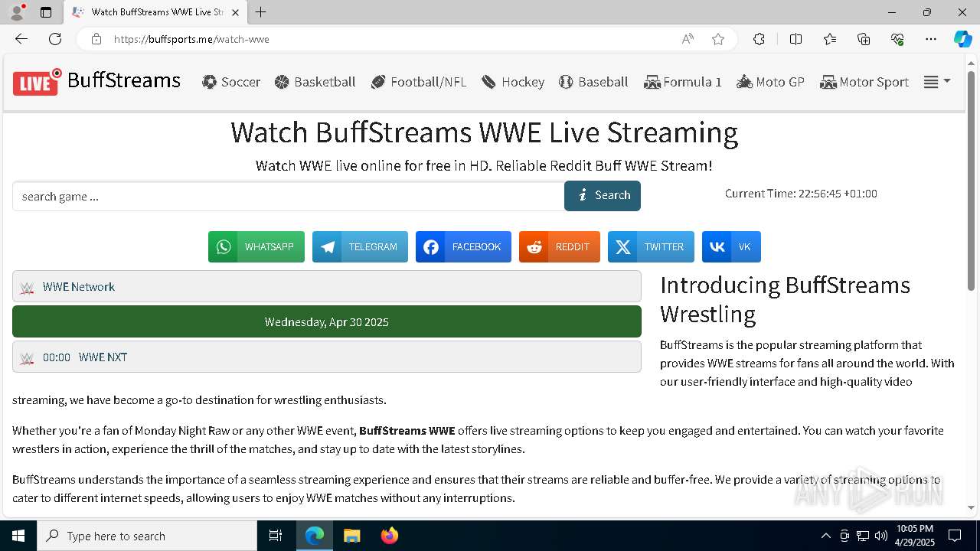The width and height of the screenshot is (980, 551).
Task: Open the Favorites list icon
Action: [x=830, y=39]
